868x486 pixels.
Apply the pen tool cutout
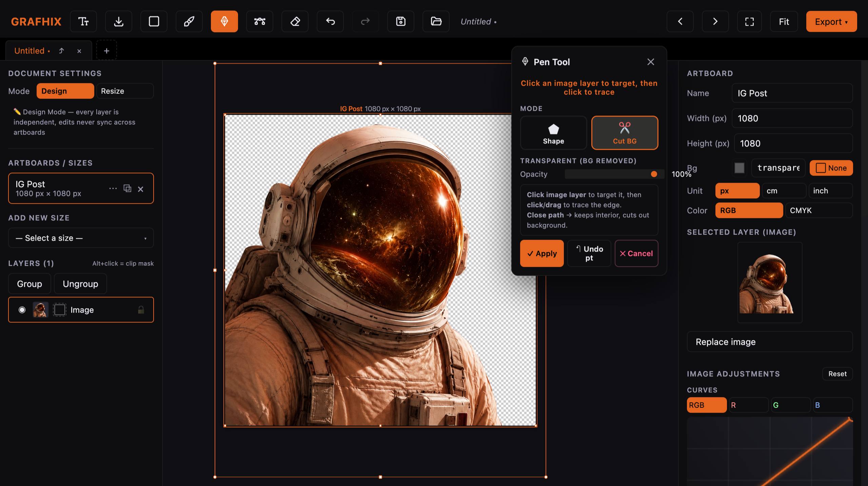pos(542,253)
